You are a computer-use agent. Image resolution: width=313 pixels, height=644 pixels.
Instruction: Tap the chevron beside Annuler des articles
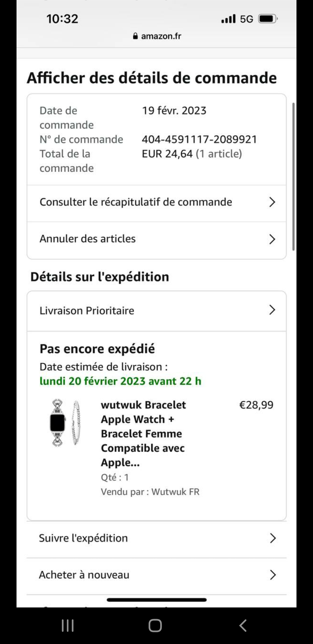coord(272,239)
